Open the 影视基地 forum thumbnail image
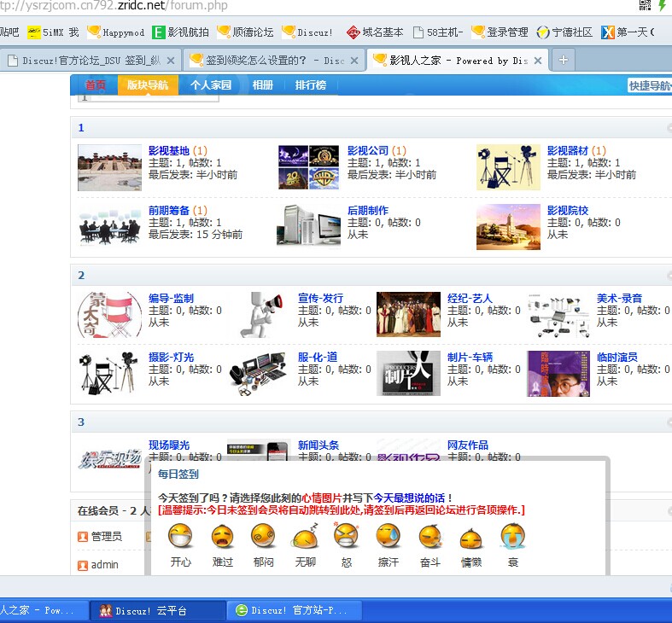Screen dimensions: 672x623 coord(109,167)
